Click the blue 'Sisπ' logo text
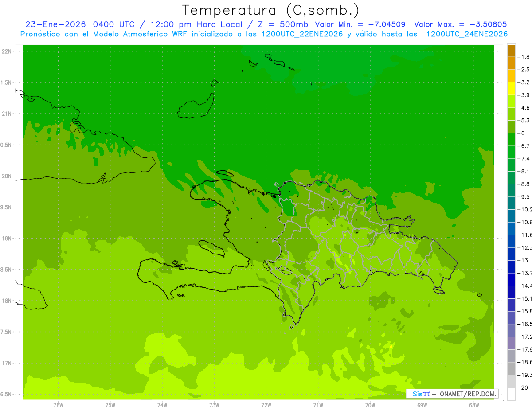This screenshot has height=411, width=532. click(421, 394)
